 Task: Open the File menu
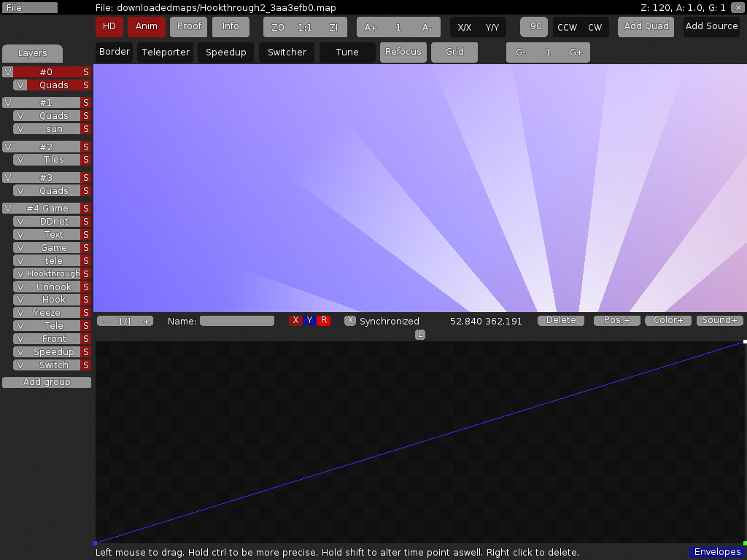point(29,7)
